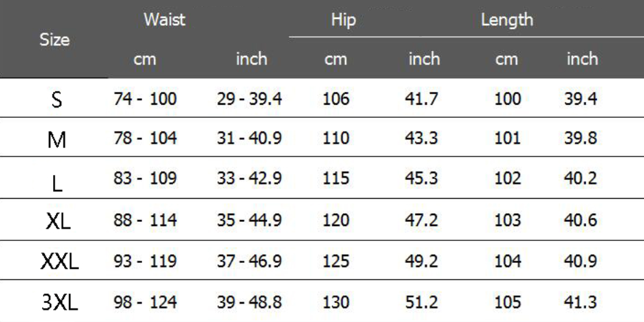Select the M size row label
This screenshot has width=644, height=322.
[57, 140]
